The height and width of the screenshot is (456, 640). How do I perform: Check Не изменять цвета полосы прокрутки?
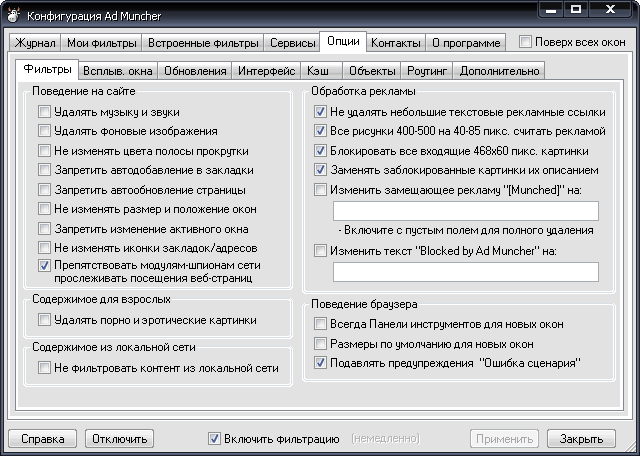click(x=44, y=150)
